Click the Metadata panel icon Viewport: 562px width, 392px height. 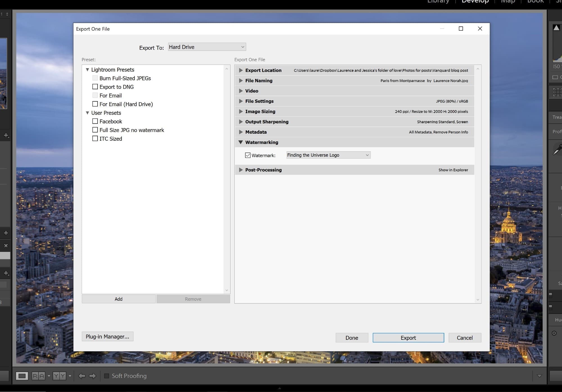click(x=241, y=132)
